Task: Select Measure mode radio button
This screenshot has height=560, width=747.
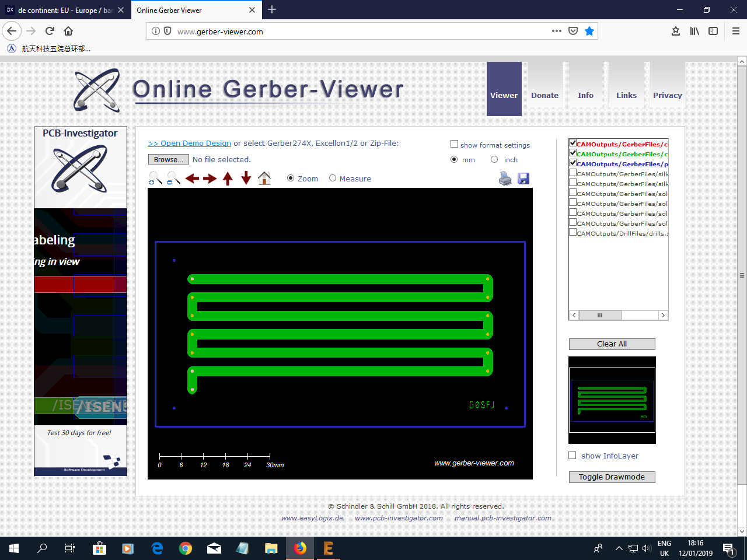Action: coord(333,178)
